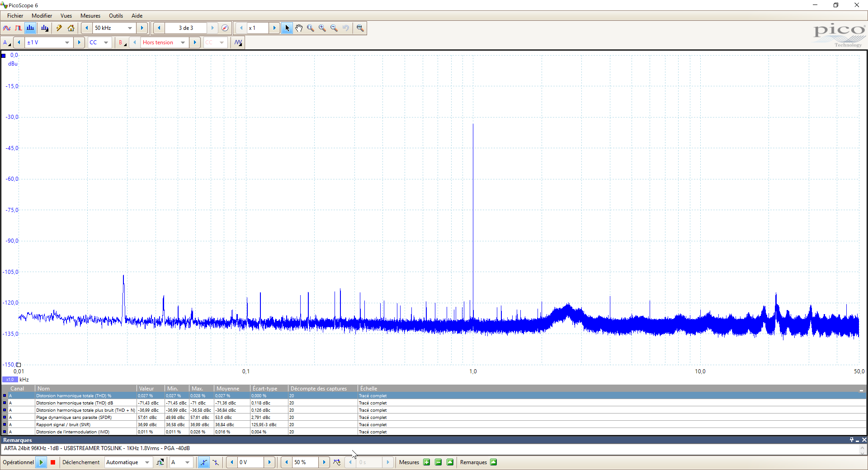Open Channel B options button
Image resolution: width=868 pixels, height=470 pixels.
[x=122, y=42]
